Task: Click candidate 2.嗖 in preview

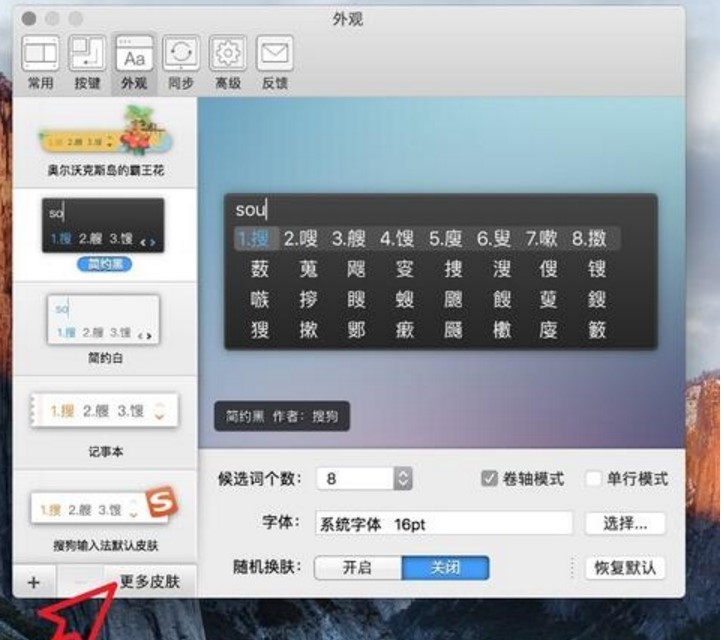Action: point(301,239)
